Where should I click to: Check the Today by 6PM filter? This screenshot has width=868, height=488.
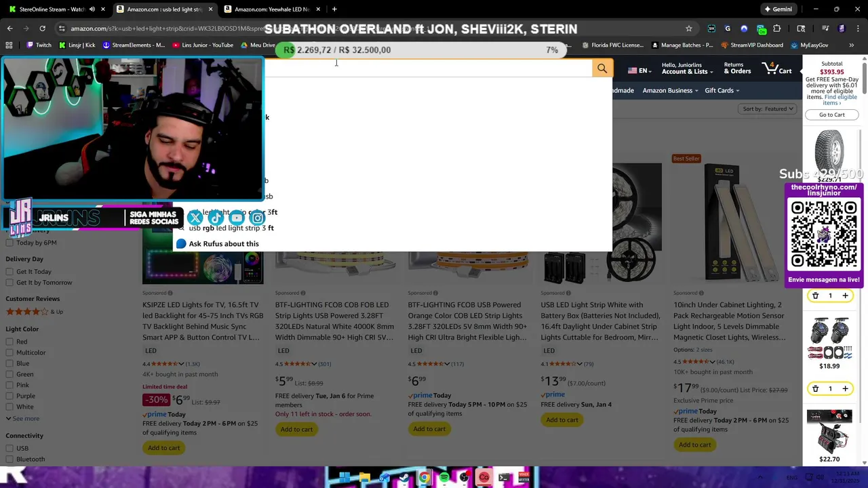tap(9, 243)
